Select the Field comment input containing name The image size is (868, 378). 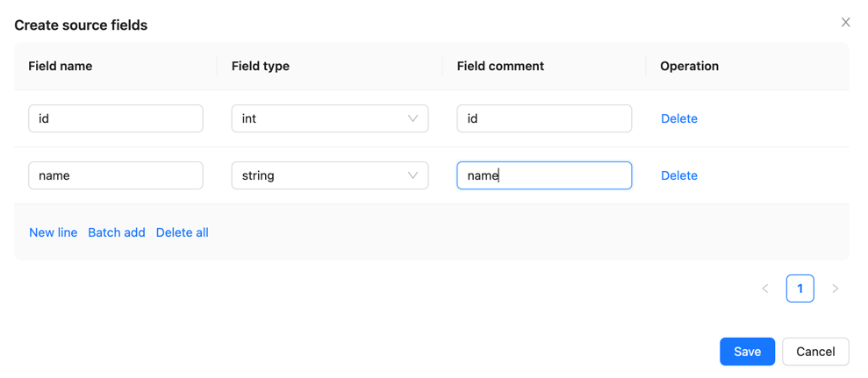tap(543, 175)
